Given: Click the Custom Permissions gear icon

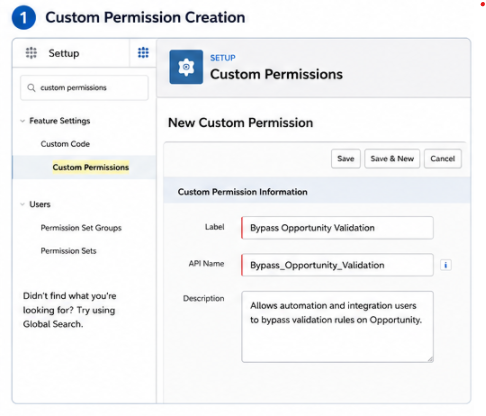Looking at the screenshot, I should pos(186,67).
